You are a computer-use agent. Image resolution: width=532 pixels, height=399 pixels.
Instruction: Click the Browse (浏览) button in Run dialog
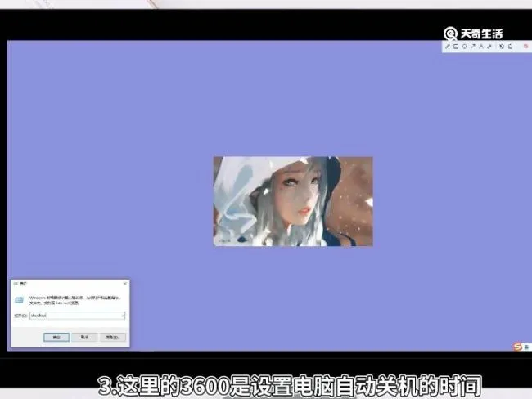coord(113,338)
